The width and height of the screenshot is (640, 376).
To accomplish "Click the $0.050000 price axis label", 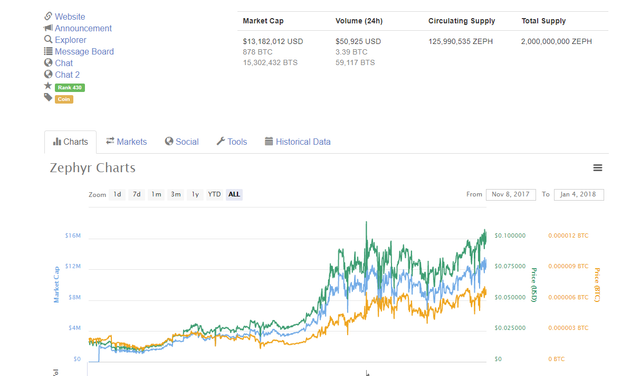I will coord(510,297).
